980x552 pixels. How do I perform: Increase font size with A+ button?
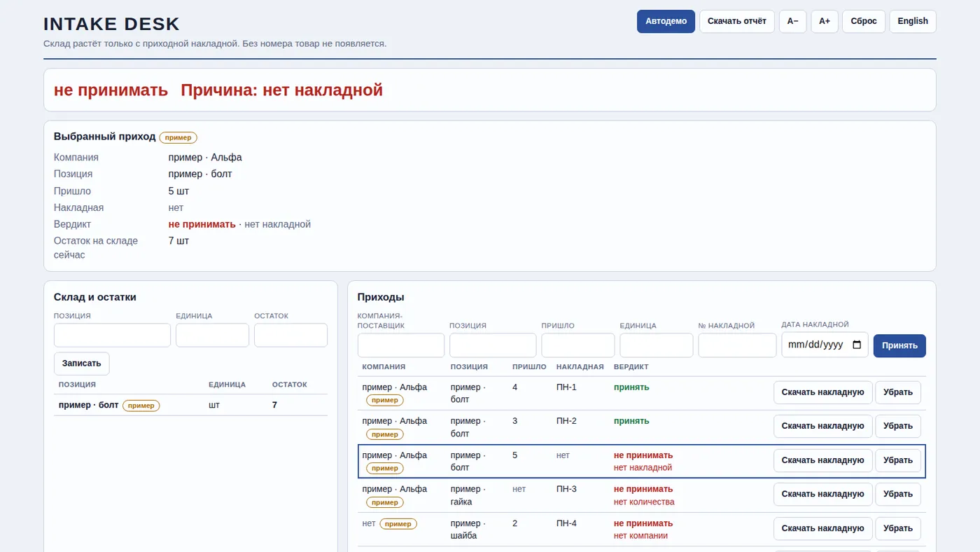point(825,21)
